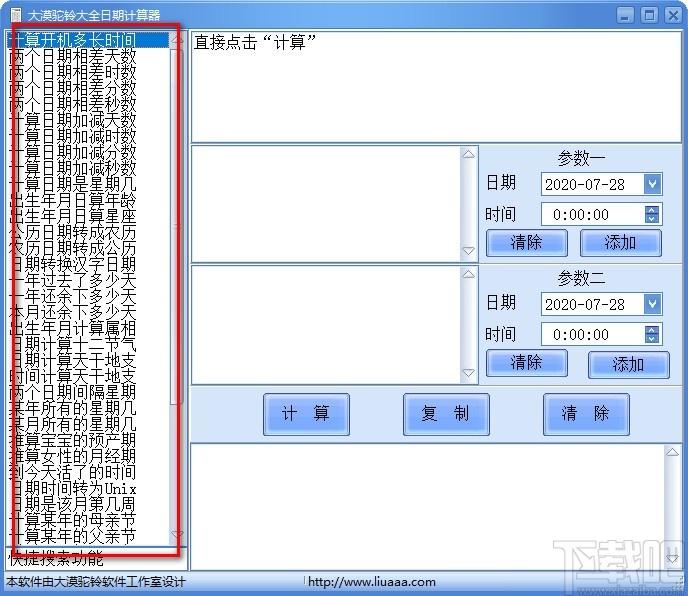Choose 计算日期是星期几 function
Image resolution: width=688 pixels, height=596 pixels.
coord(88,184)
